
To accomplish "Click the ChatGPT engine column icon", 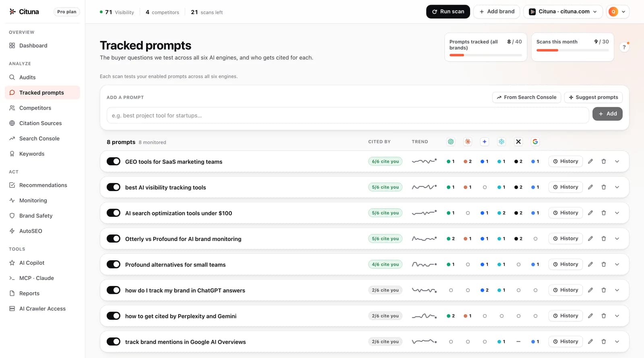I will (x=451, y=142).
